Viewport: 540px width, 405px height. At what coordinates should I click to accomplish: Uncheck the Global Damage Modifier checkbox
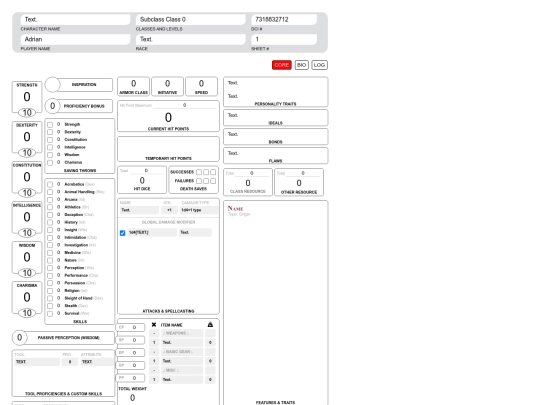pos(122,233)
